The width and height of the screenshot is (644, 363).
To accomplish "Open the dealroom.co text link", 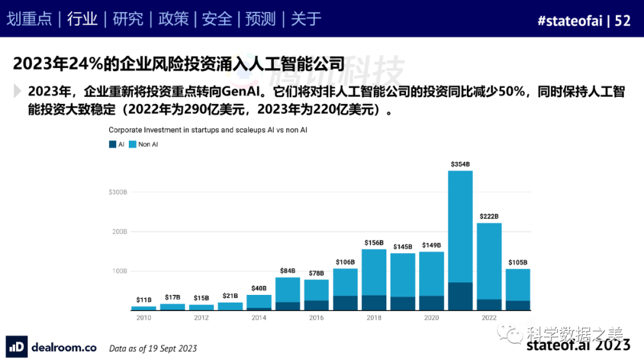I will point(63,347).
